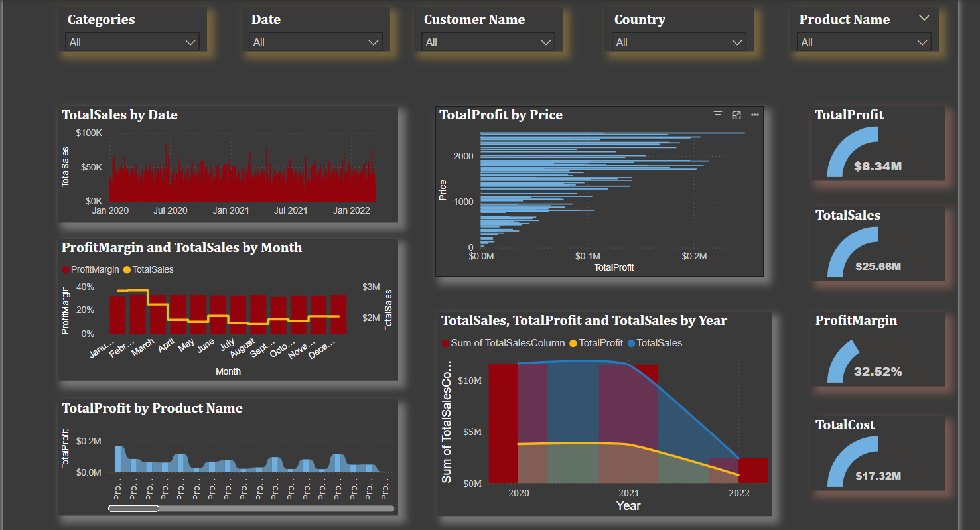
Task: Click the 'TotalProfit by Product Name' title
Action: click(152, 408)
